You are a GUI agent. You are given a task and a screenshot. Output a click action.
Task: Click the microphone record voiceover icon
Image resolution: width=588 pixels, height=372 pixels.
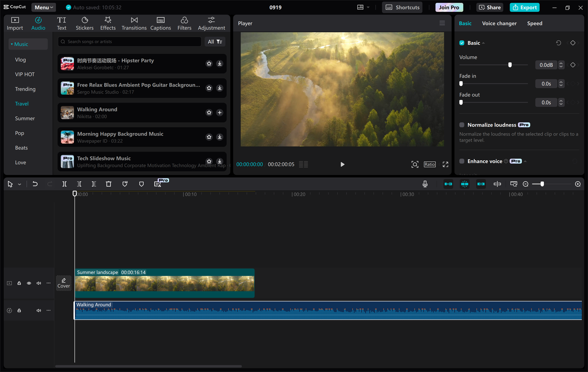click(x=425, y=184)
